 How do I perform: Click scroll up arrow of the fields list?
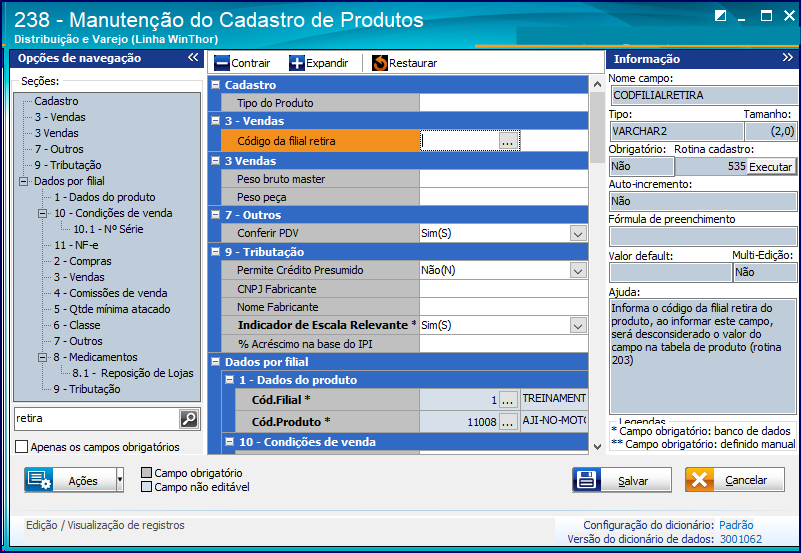[597, 84]
